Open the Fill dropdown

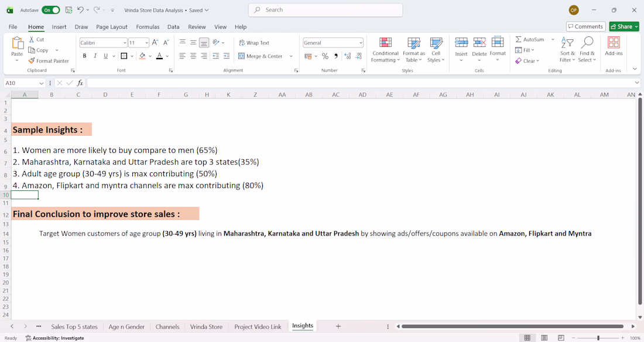coord(525,50)
